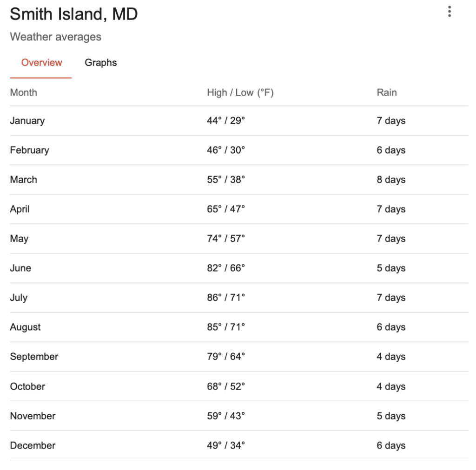The height and width of the screenshot is (470, 476).
Task: Click the Rain column header
Action: click(386, 92)
